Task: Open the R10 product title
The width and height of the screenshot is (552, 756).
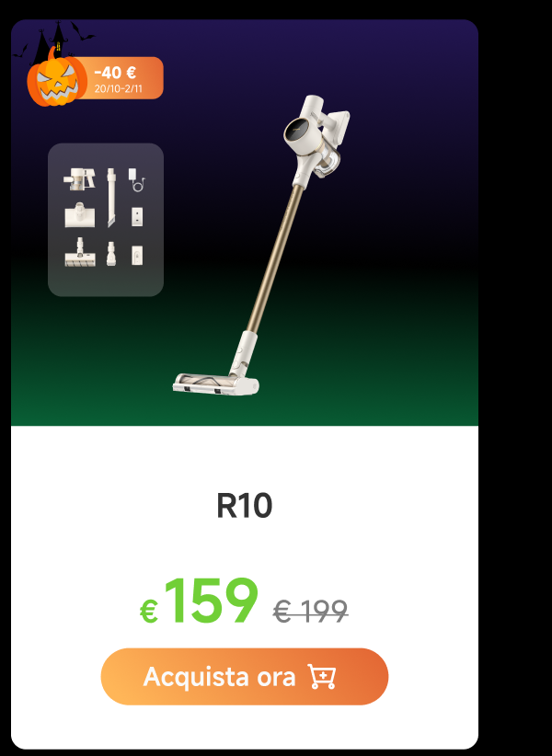Action: pyautogui.click(x=245, y=506)
